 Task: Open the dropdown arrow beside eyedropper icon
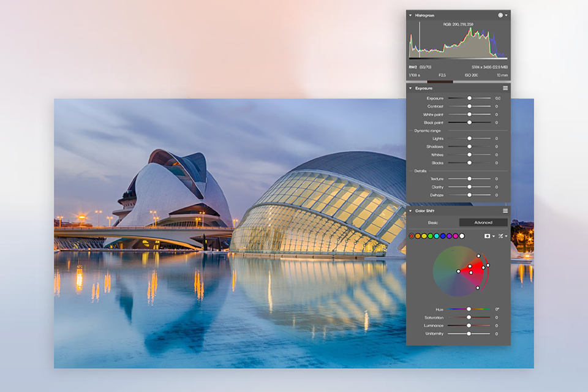pyautogui.click(x=507, y=236)
